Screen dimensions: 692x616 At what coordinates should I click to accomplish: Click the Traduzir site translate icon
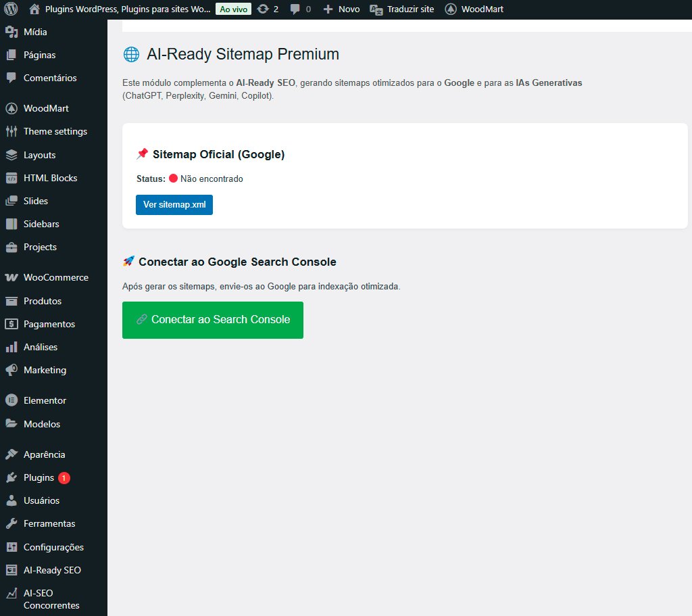pos(376,9)
